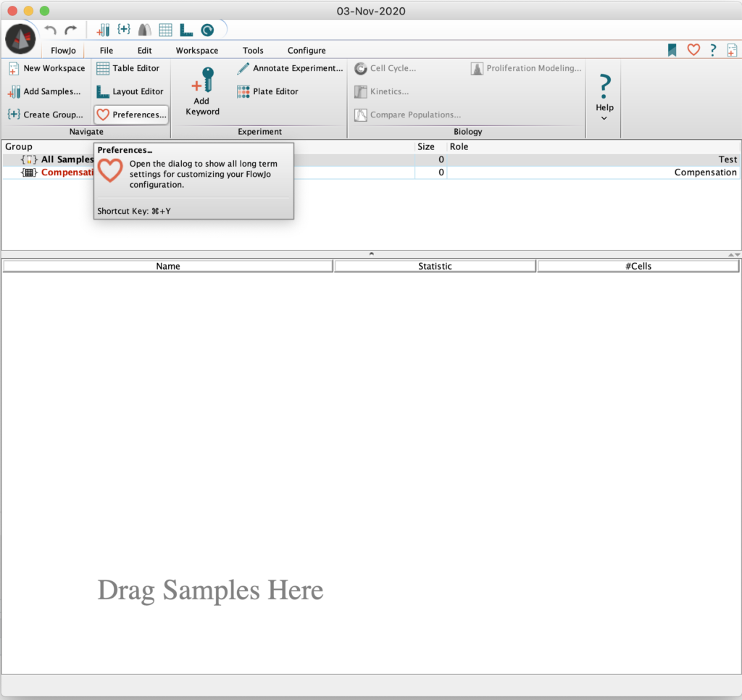The height and width of the screenshot is (700, 742).
Task: Click Proliferation Modeling... option
Action: point(526,68)
